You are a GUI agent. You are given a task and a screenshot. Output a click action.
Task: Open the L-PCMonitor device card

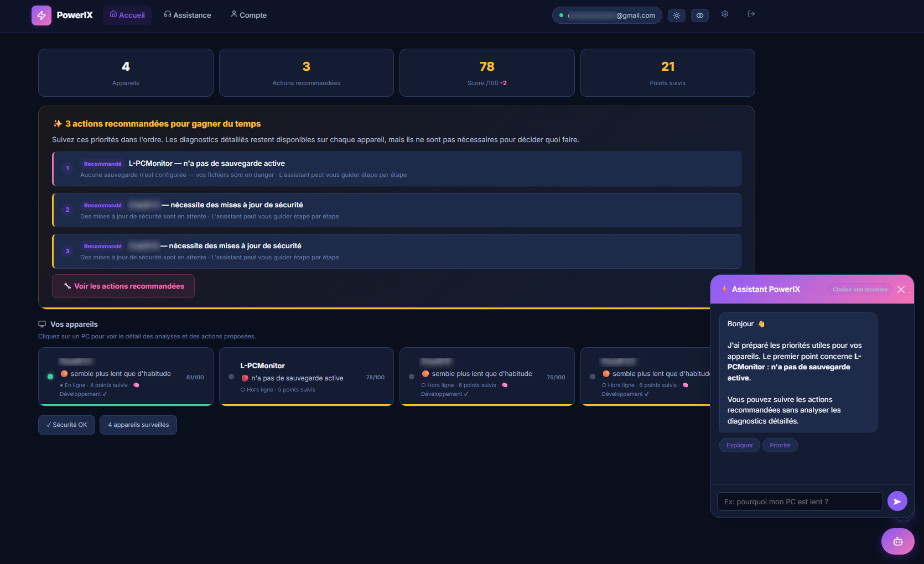pyautogui.click(x=307, y=377)
